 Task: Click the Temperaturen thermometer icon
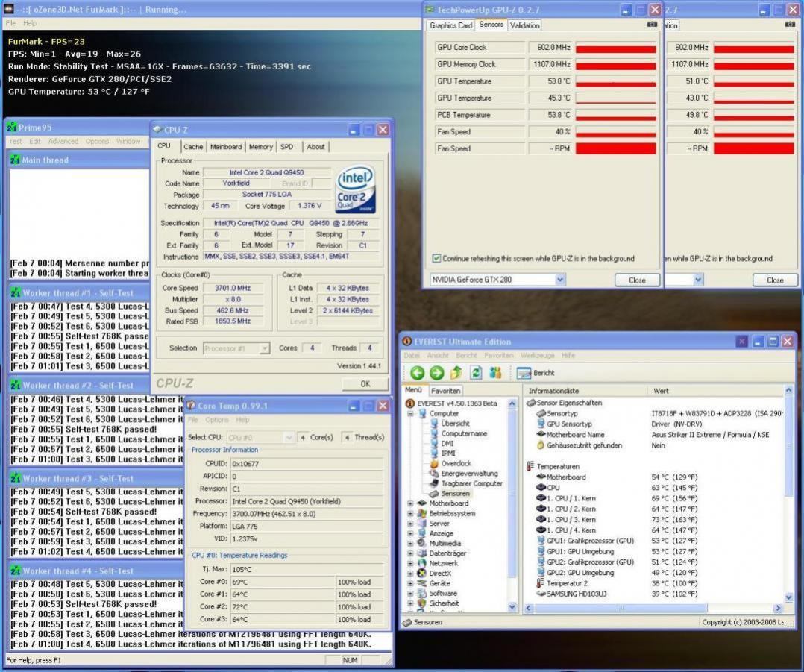tap(530, 466)
